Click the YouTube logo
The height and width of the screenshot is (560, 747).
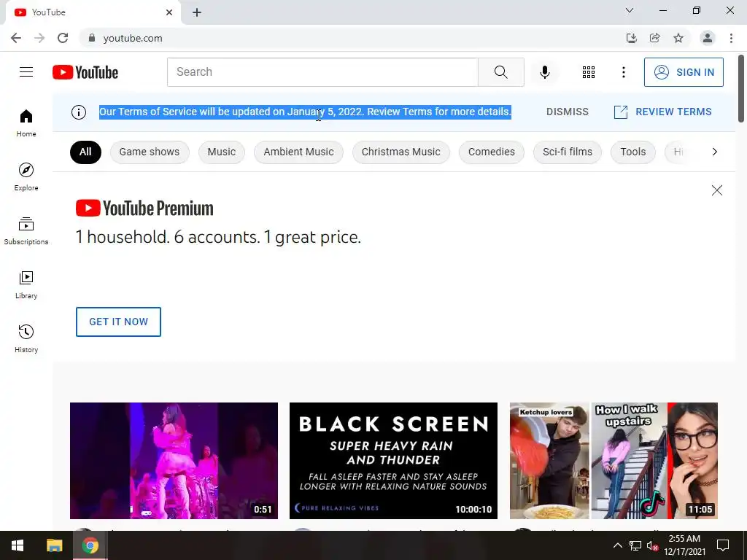(x=85, y=72)
